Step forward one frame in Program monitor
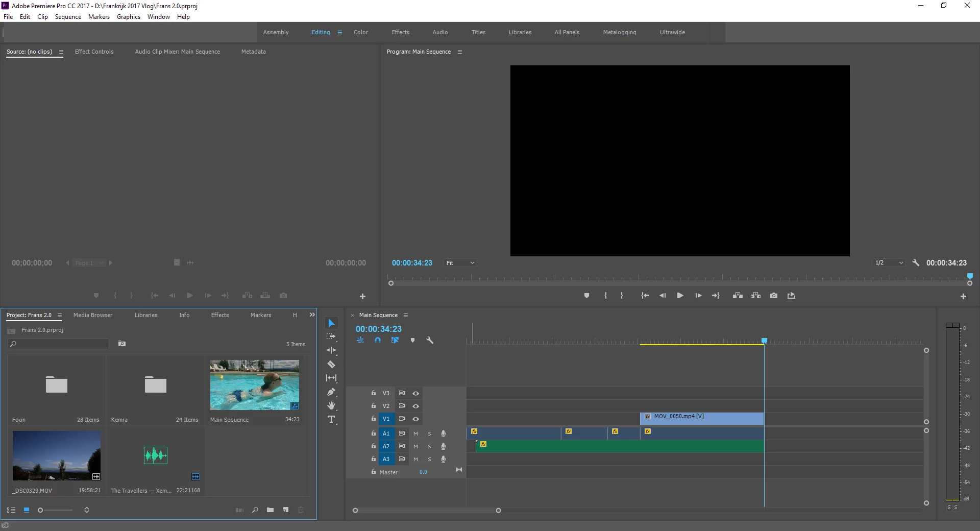 coord(698,296)
